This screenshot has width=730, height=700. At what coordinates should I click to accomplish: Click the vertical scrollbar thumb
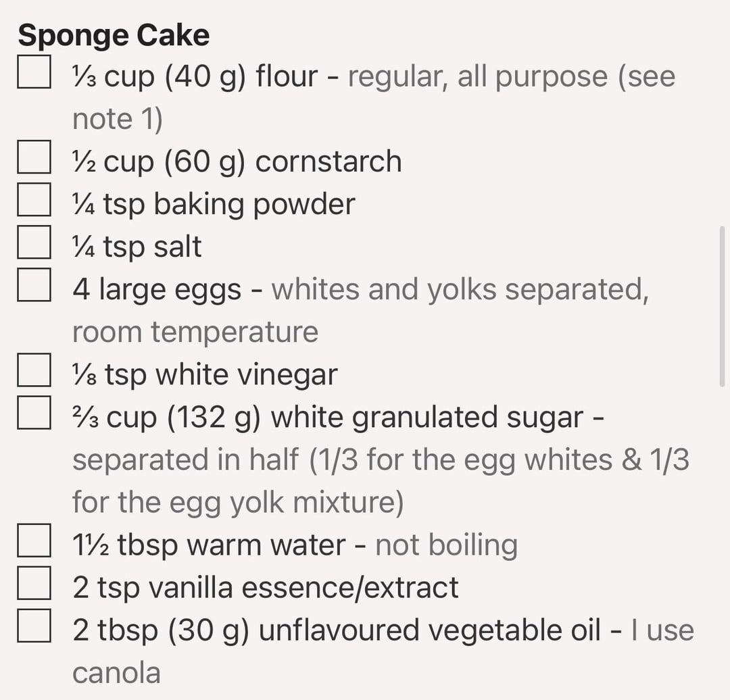pos(722,306)
